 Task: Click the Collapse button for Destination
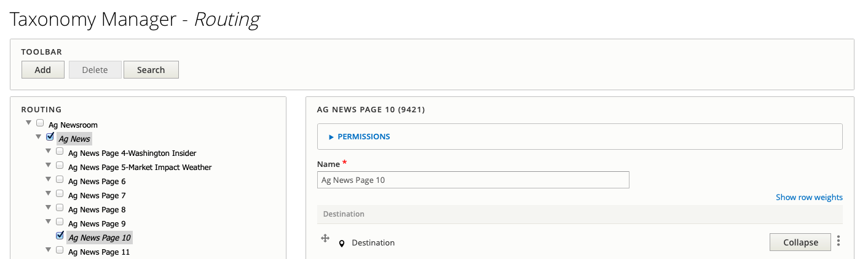pos(800,242)
